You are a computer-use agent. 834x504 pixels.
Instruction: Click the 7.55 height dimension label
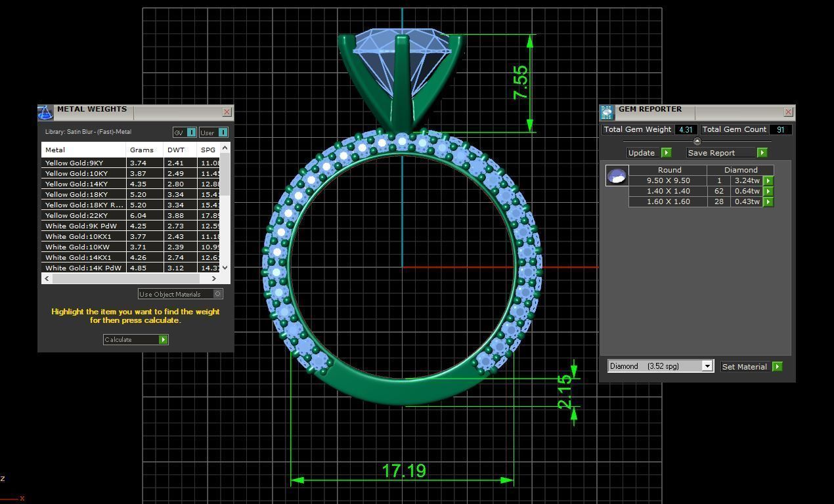(520, 82)
